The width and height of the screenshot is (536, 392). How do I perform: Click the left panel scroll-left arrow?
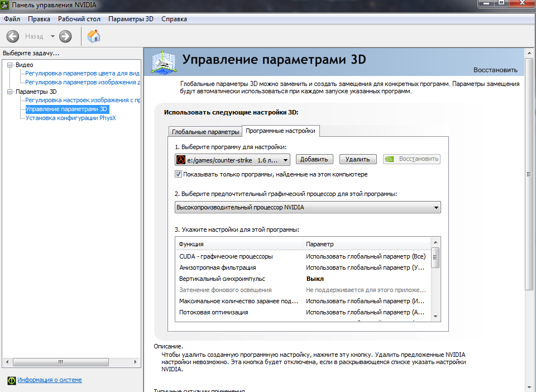click(7, 362)
